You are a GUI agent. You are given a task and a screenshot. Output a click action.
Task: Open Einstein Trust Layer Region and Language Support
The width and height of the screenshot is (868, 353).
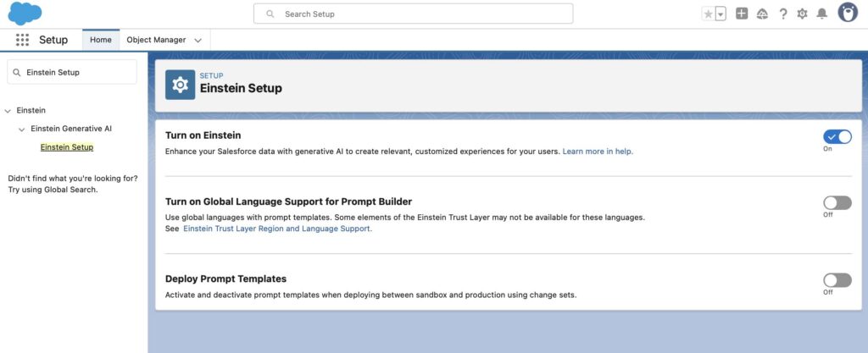click(278, 229)
